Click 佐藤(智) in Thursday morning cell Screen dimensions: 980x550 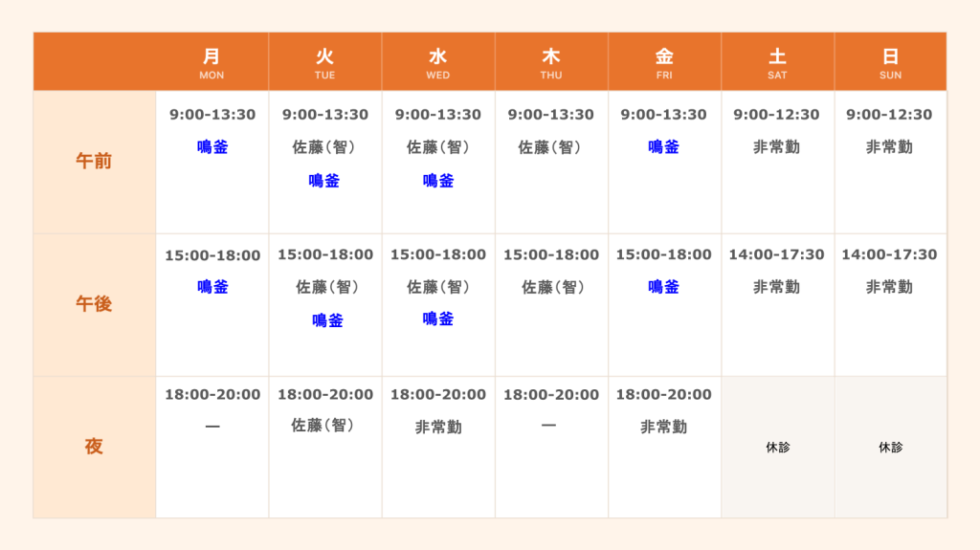550,147
